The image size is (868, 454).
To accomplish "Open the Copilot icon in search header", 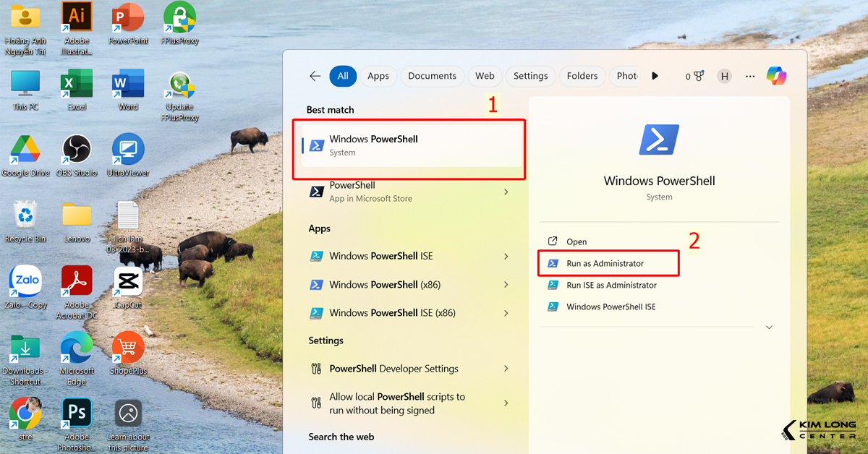I will tap(776, 76).
